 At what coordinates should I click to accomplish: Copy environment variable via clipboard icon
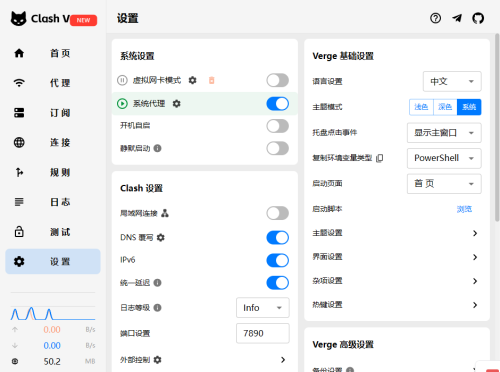[x=380, y=158]
